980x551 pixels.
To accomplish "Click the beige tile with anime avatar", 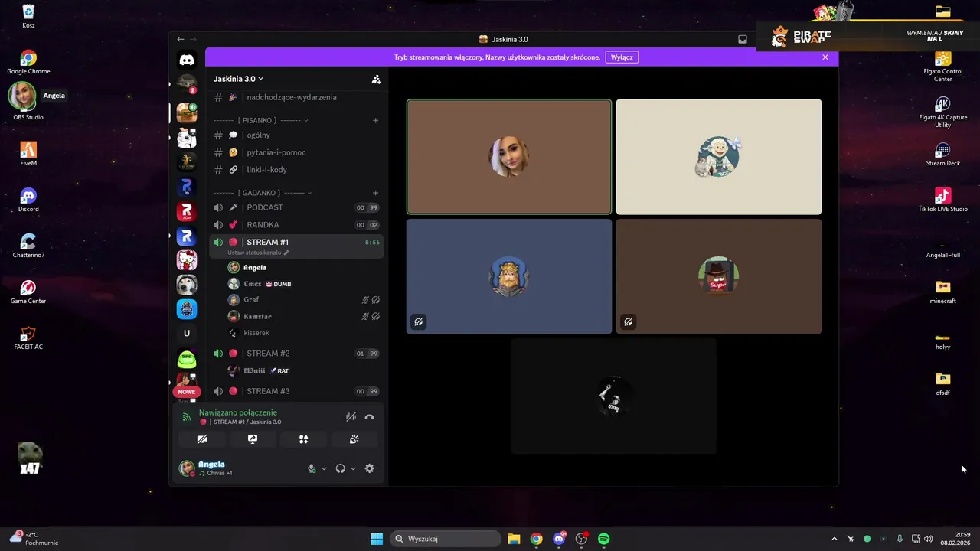I will click(x=719, y=157).
